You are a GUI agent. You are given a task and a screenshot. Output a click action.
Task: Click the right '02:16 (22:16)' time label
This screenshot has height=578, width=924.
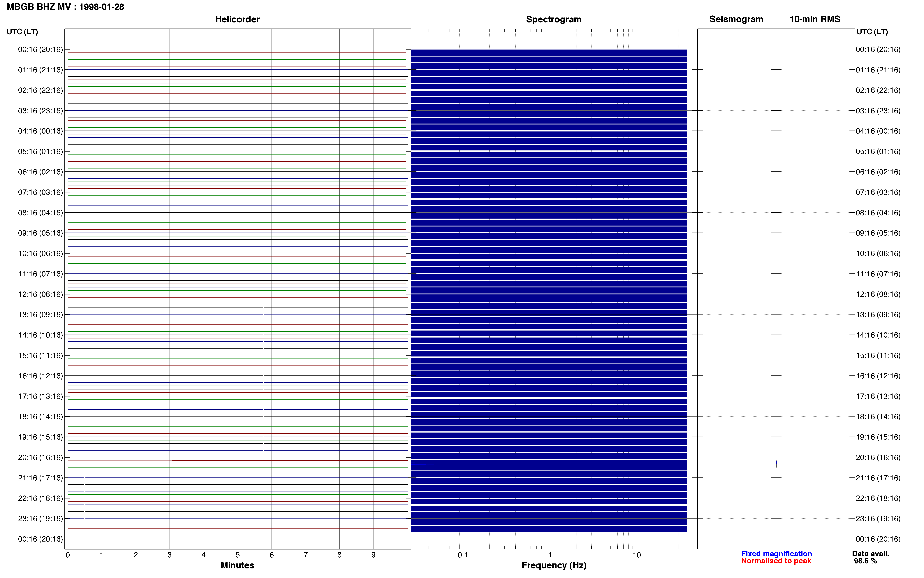pyautogui.click(x=878, y=90)
